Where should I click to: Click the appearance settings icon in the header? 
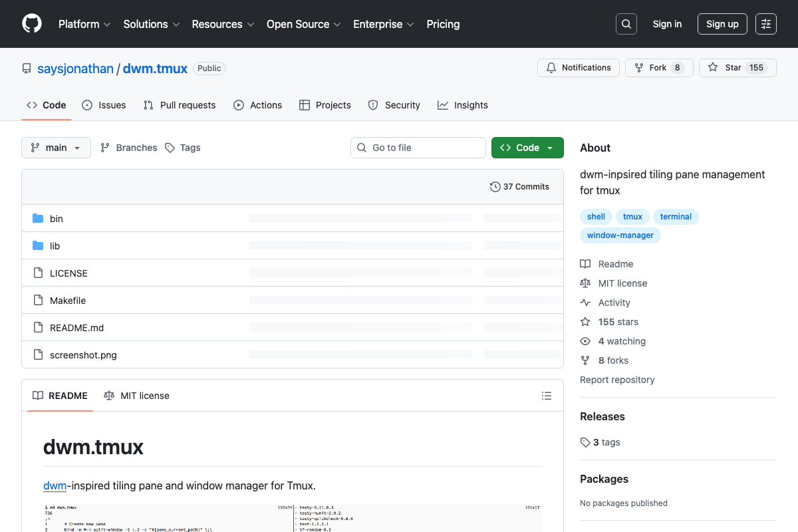pos(766,24)
